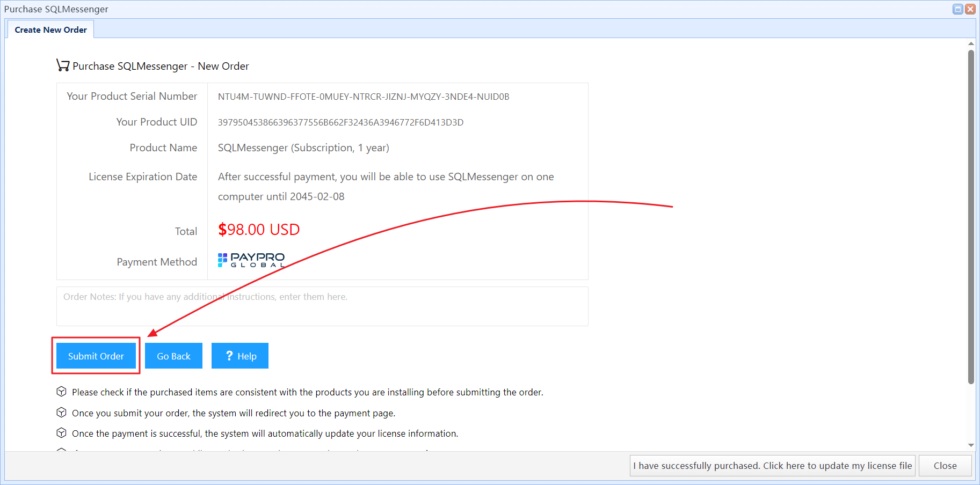Click the SQLMessenger (Subscription, 1 year) product name

pos(303,148)
